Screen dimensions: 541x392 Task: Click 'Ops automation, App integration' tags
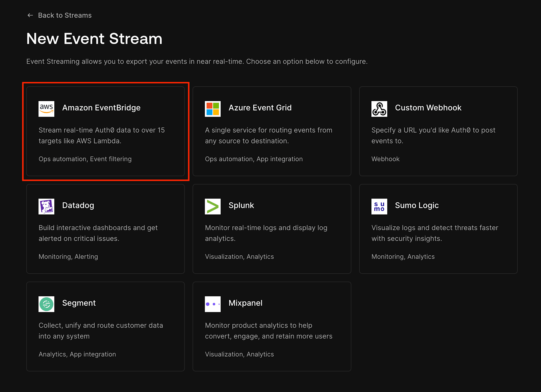(x=254, y=159)
